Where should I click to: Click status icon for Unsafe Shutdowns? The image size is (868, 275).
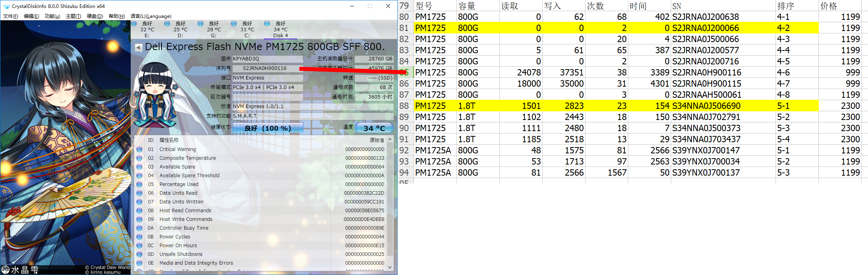tap(139, 254)
